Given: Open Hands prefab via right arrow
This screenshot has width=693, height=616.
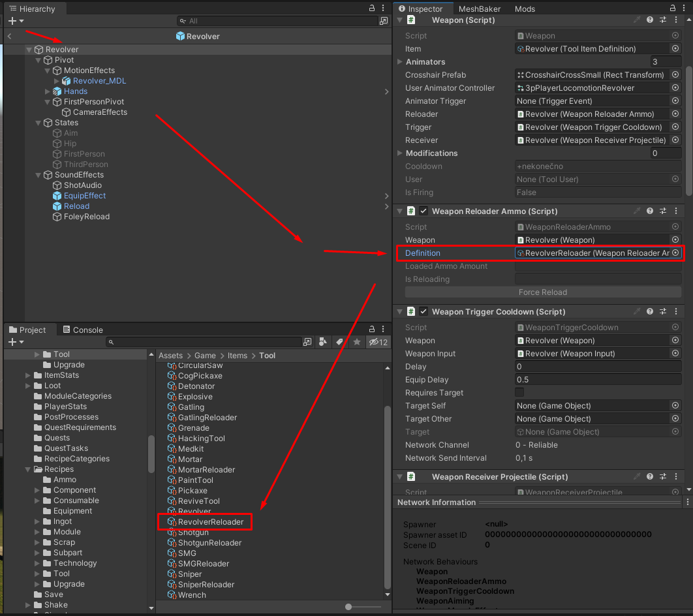Looking at the screenshot, I should pos(387,91).
